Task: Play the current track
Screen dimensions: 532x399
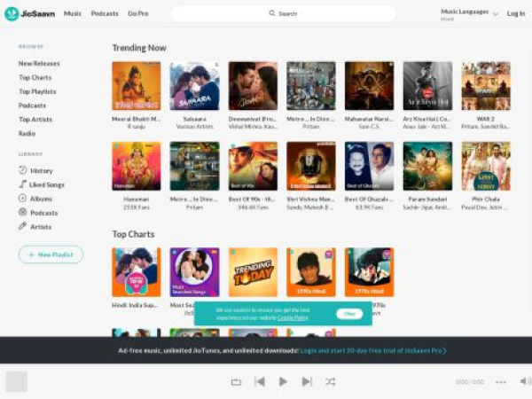Action: (283, 381)
